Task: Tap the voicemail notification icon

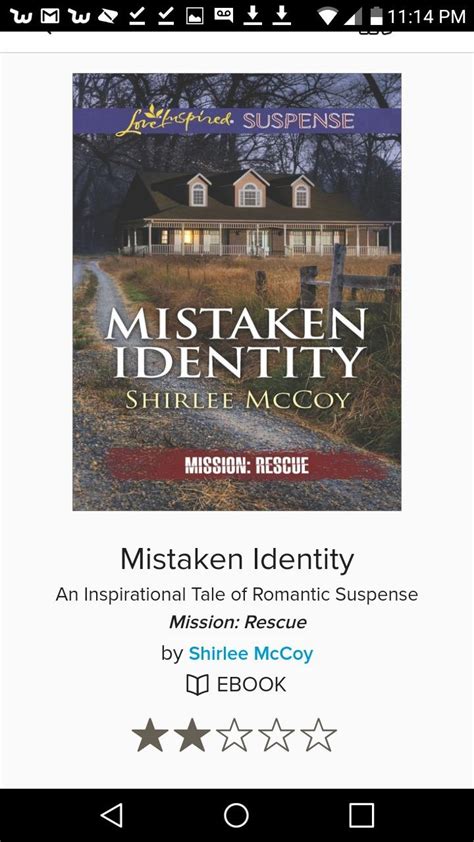Action: [223, 16]
